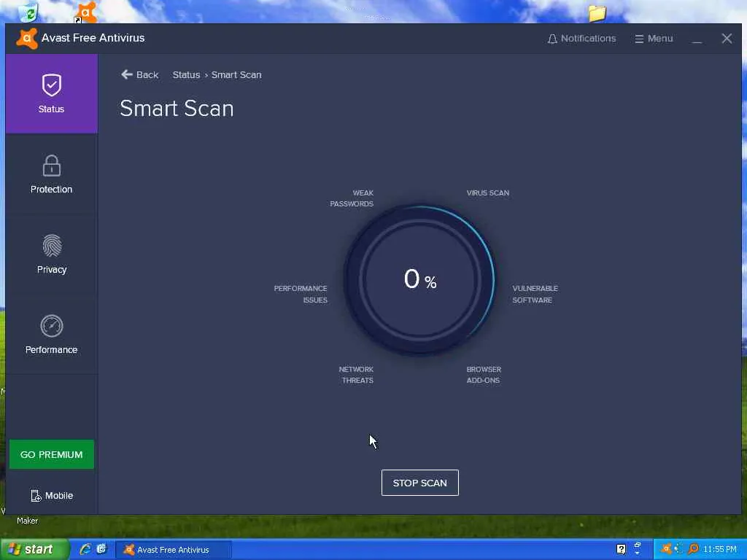The image size is (747, 560).
Task: Open the Recycle Bin desktop icon
Action: (28, 12)
